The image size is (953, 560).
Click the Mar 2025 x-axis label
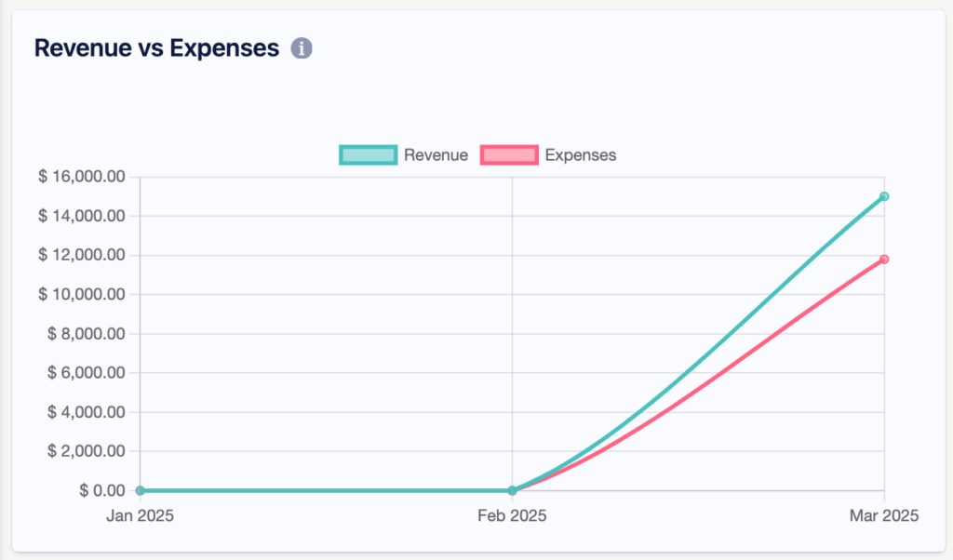883,516
